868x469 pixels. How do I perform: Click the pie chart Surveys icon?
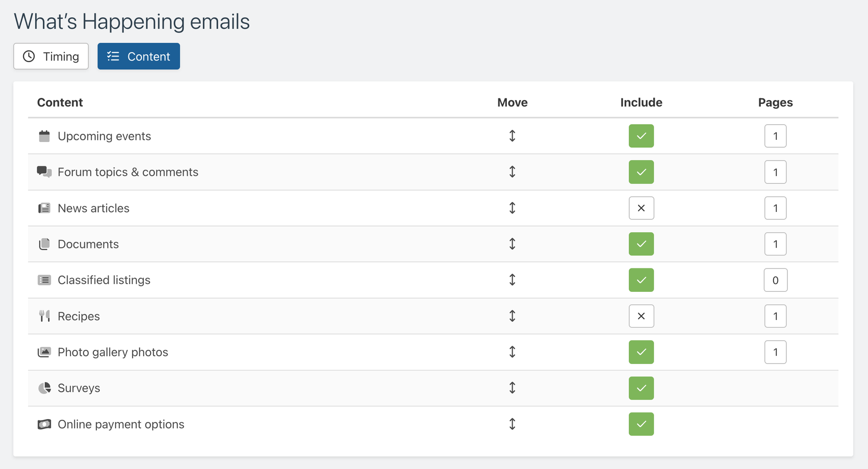(x=44, y=388)
